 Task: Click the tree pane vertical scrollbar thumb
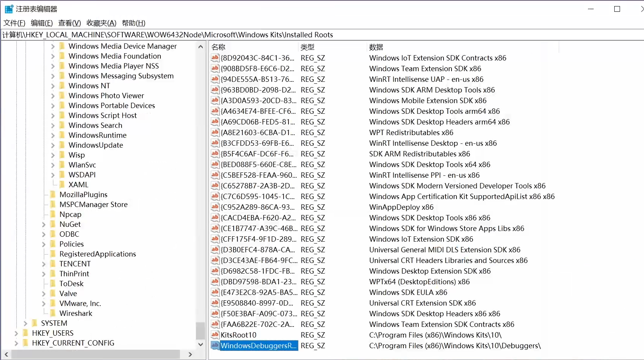click(x=200, y=330)
